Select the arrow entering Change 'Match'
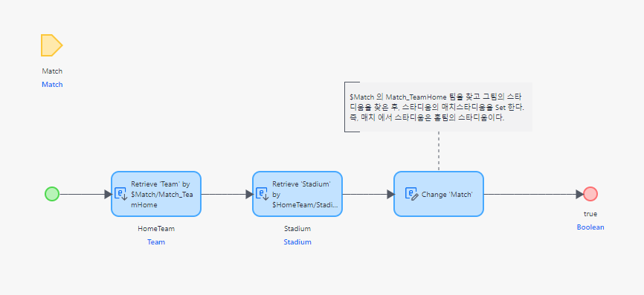Image resolution: width=644 pixels, height=295 pixels. point(368,194)
